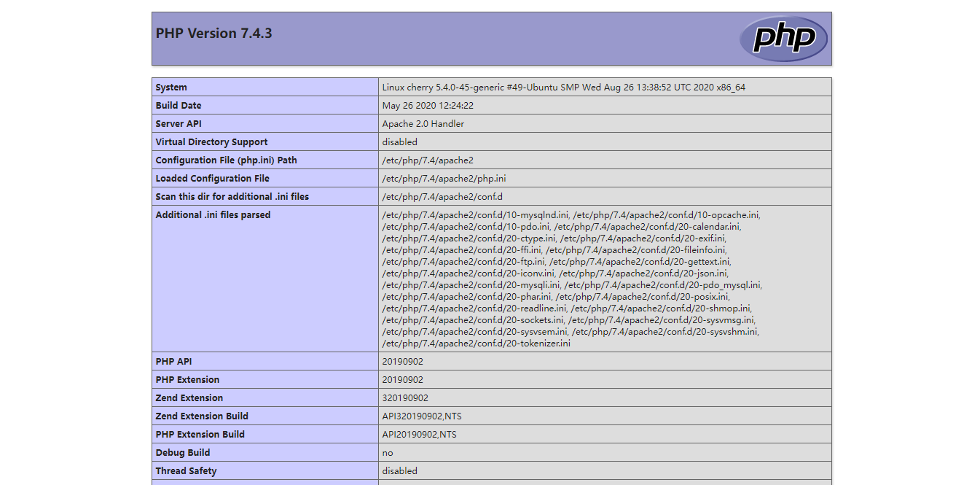Select the API320190902,NTS value
Viewport: 980px width, 485px height.
point(422,416)
